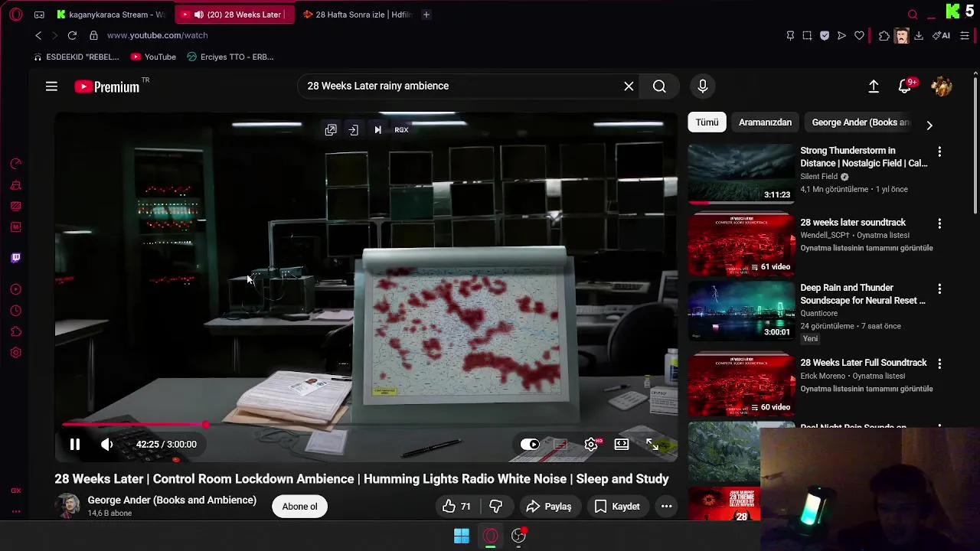Open sidebar settings gear in Opera GX

(x=15, y=353)
